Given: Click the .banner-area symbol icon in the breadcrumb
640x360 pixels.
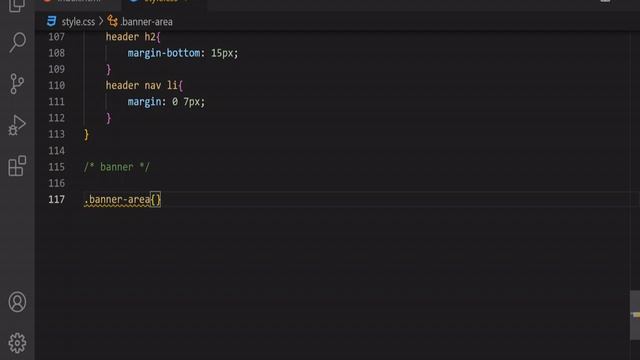Looking at the screenshot, I should pyautogui.click(x=112, y=21).
